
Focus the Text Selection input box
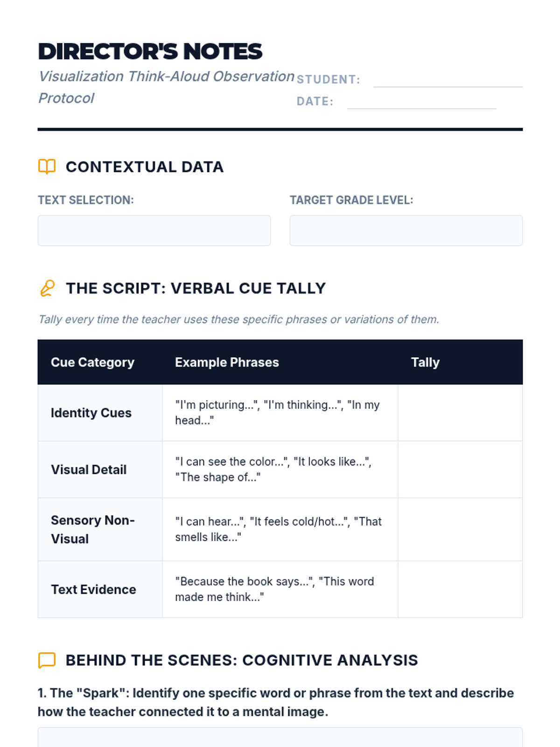coord(154,231)
